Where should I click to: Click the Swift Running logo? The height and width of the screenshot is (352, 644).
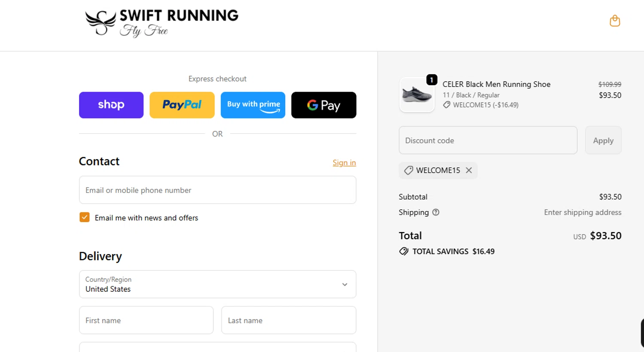(161, 23)
